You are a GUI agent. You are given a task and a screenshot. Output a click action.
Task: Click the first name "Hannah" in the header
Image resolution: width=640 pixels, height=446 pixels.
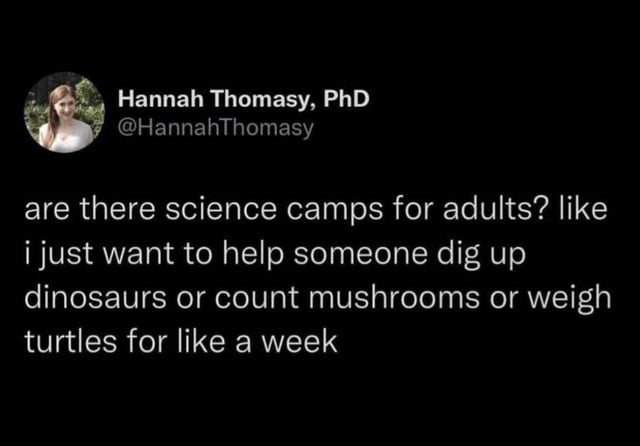pos(160,99)
